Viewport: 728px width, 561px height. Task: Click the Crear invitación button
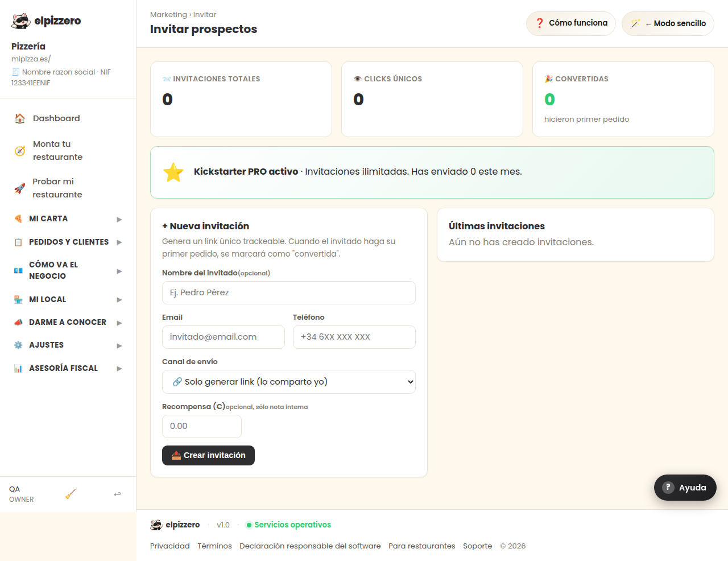pyautogui.click(x=208, y=455)
